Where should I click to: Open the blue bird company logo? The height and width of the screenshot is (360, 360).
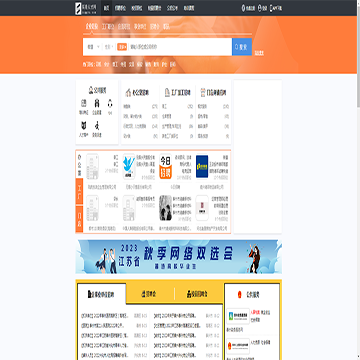pos(129,166)
